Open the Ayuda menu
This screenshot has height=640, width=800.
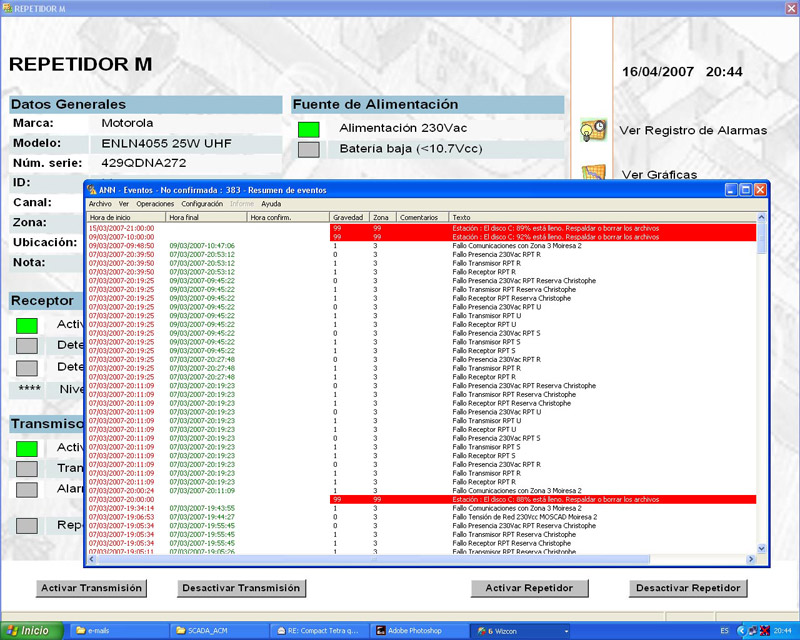271,203
